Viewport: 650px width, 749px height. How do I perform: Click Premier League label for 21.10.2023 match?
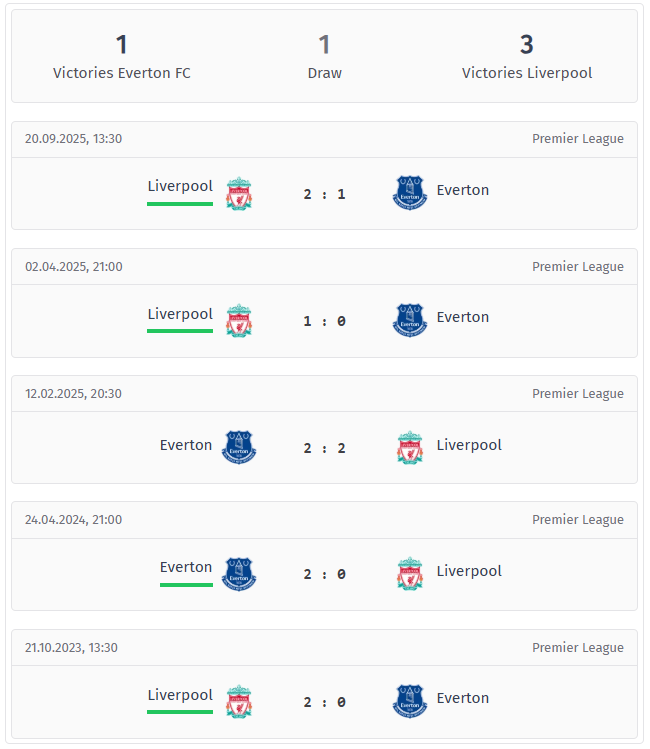tap(577, 647)
